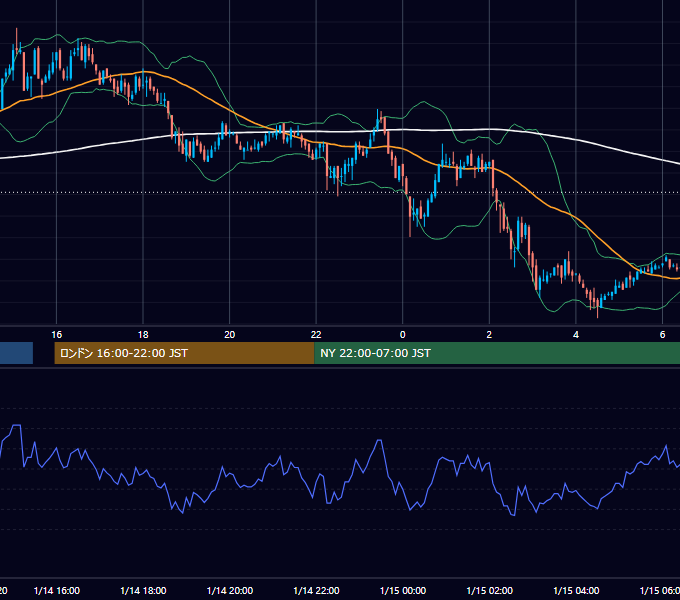Viewport: 680px width, 600px height.
Task: Click the 1/14 18:00 date label
Action: click(143, 590)
